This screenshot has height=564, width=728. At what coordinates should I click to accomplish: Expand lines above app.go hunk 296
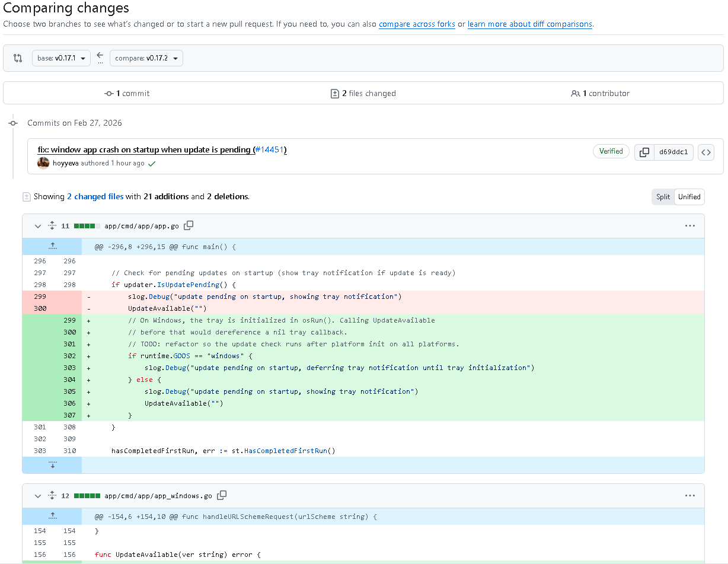52,247
